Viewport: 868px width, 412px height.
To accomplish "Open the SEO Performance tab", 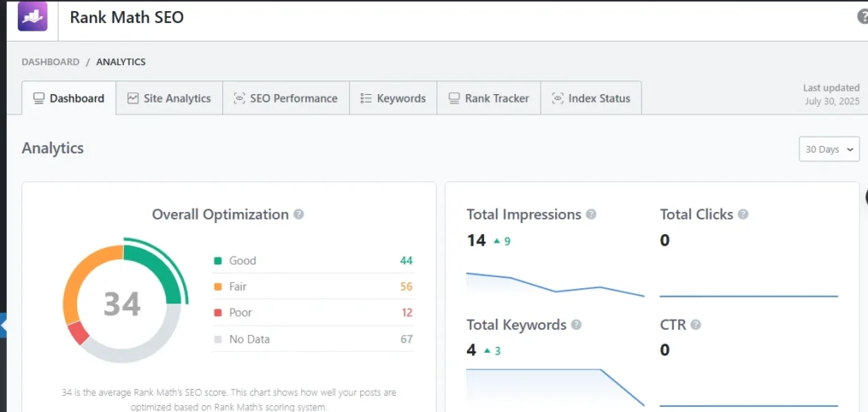I will pos(285,98).
